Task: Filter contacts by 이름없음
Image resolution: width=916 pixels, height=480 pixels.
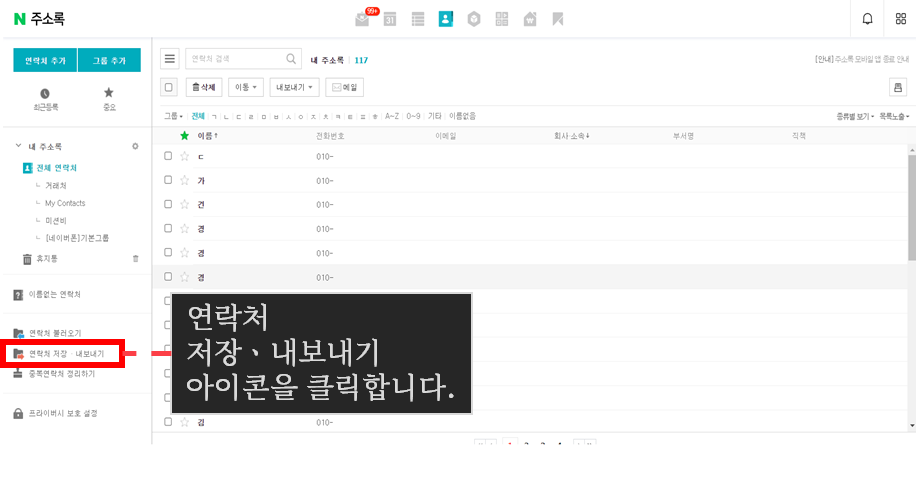Action: pyautogui.click(x=462, y=116)
